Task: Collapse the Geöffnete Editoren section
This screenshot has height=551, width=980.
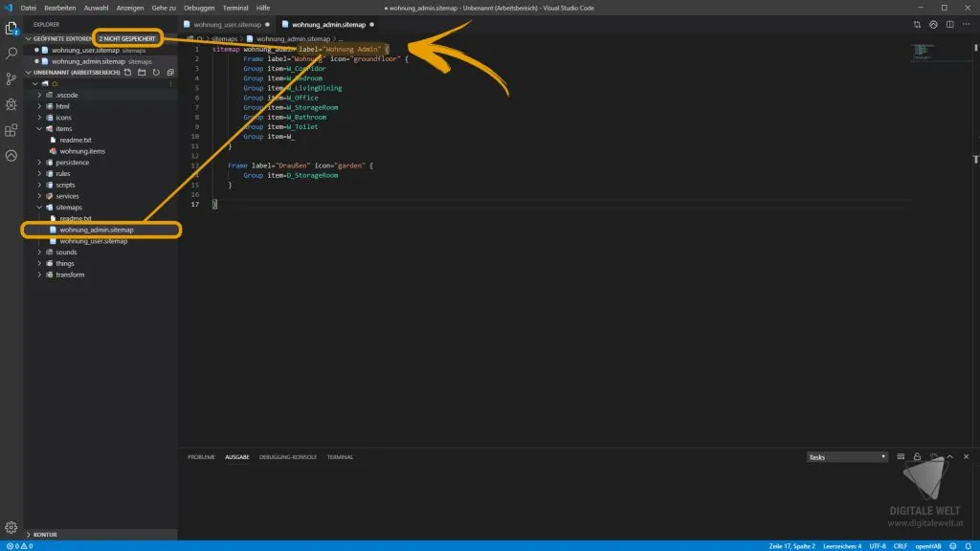Action: (x=28, y=38)
